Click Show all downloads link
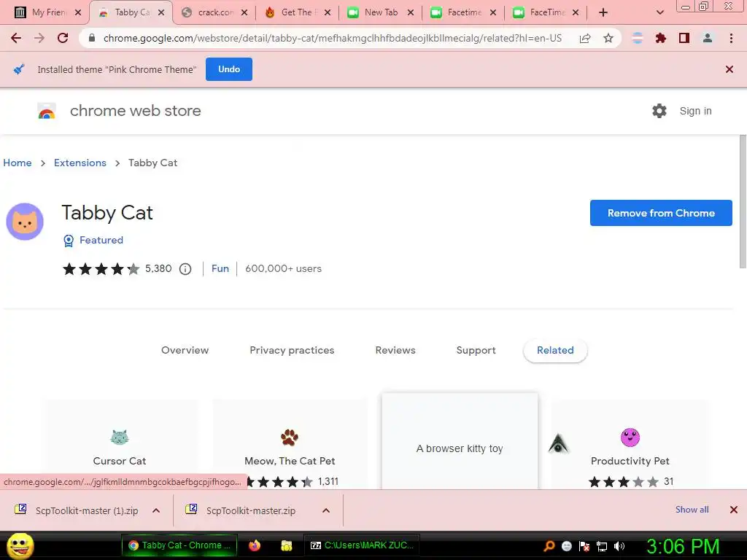 (x=692, y=510)
